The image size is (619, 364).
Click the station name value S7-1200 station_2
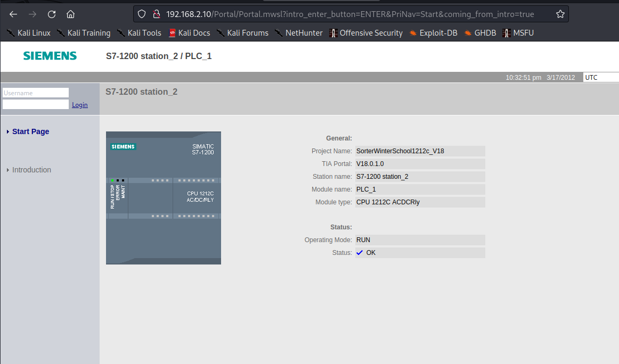[x=382, y=177]
